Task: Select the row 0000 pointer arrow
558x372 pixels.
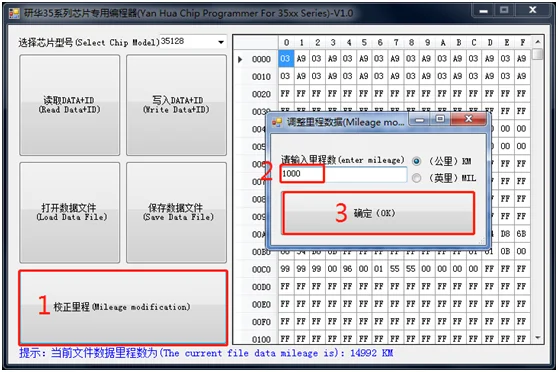Action: [240, 59]
